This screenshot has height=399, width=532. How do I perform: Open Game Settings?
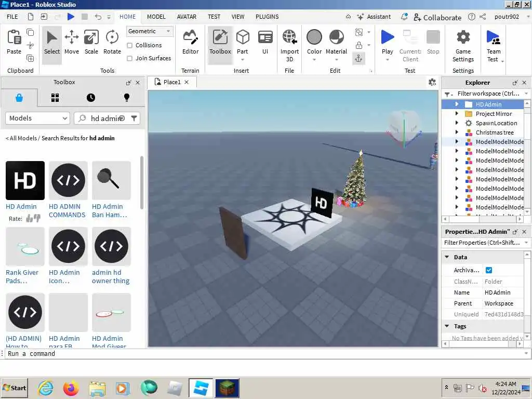pos(463,46)
